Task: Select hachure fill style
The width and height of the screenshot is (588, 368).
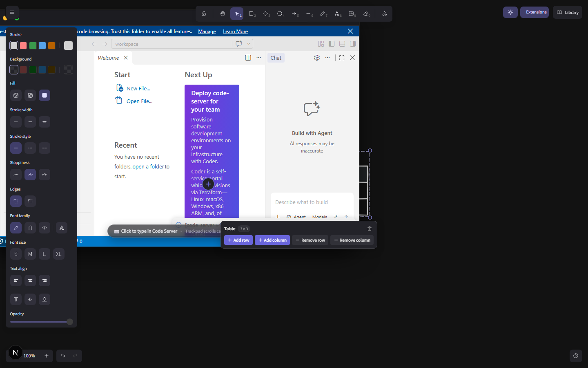Action: click(16, 95)
